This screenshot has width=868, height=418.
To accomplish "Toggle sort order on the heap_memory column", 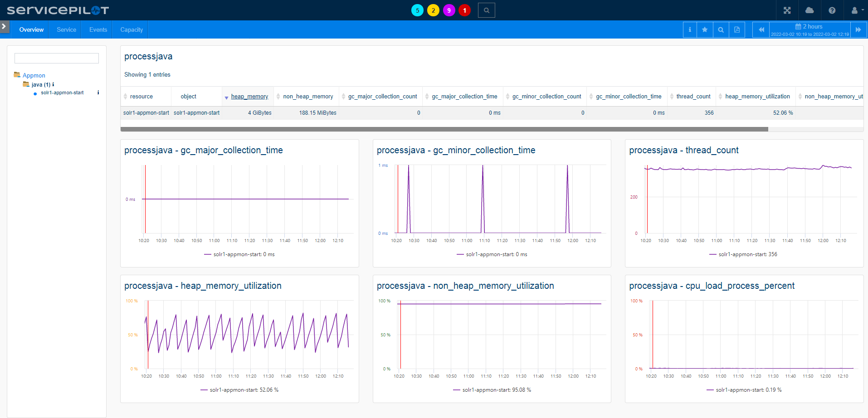I will tap(249, 96).
